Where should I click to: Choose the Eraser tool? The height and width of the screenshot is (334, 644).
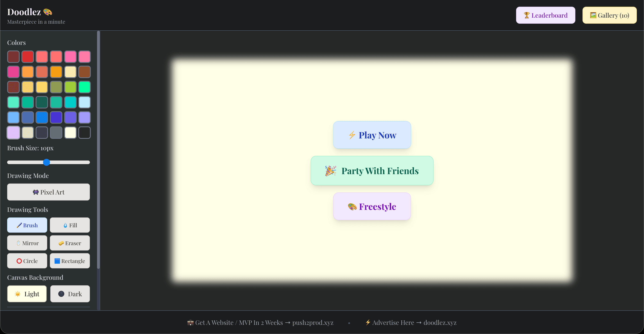tap(70, 243)
